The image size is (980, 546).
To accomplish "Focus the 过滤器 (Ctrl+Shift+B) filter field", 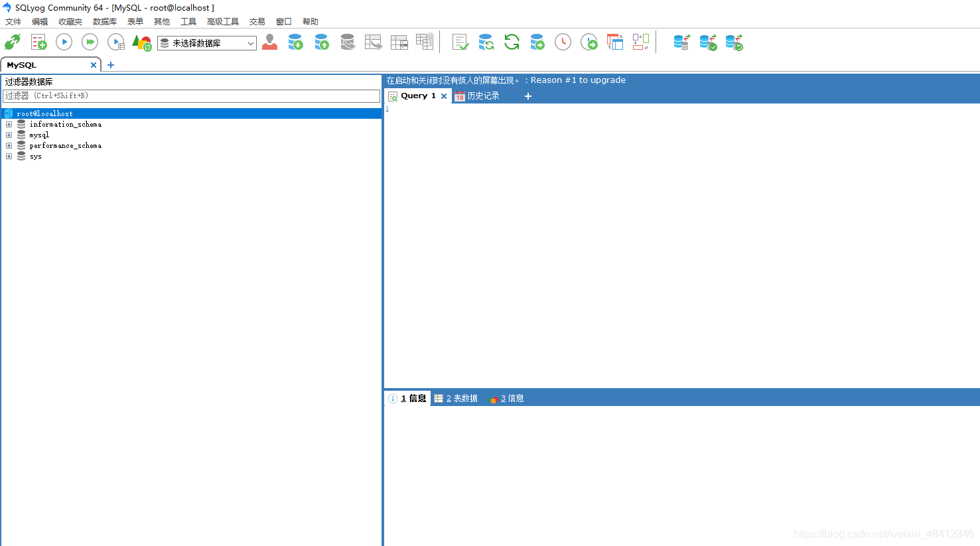I will tap(191, 96).
